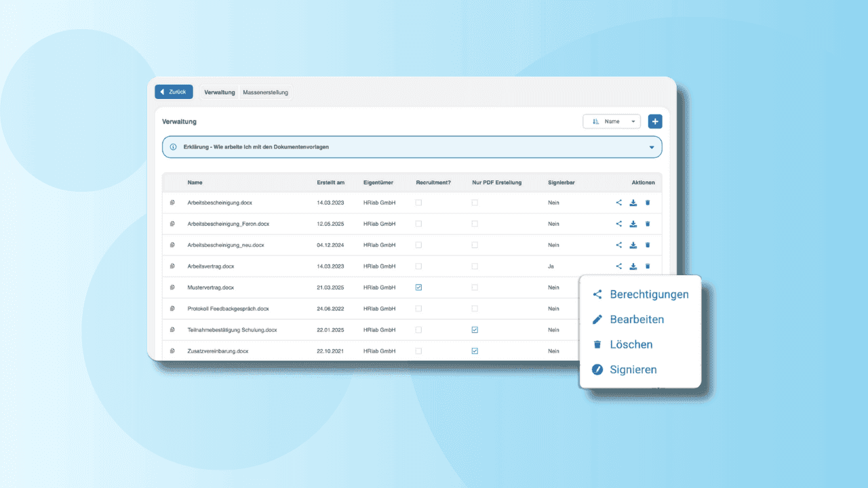
Task: Click the date 12.05.2025
Action: (x=331, y=224)
